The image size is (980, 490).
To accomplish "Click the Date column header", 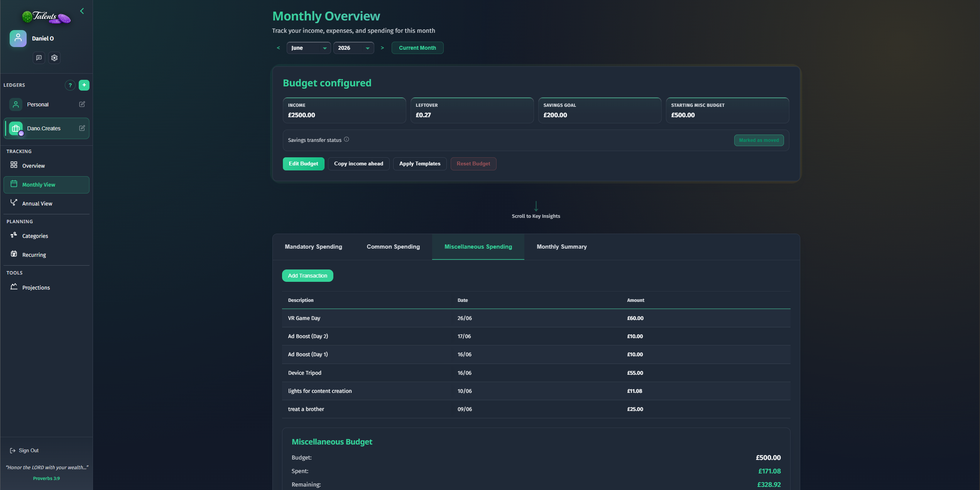I will (462, 300).
